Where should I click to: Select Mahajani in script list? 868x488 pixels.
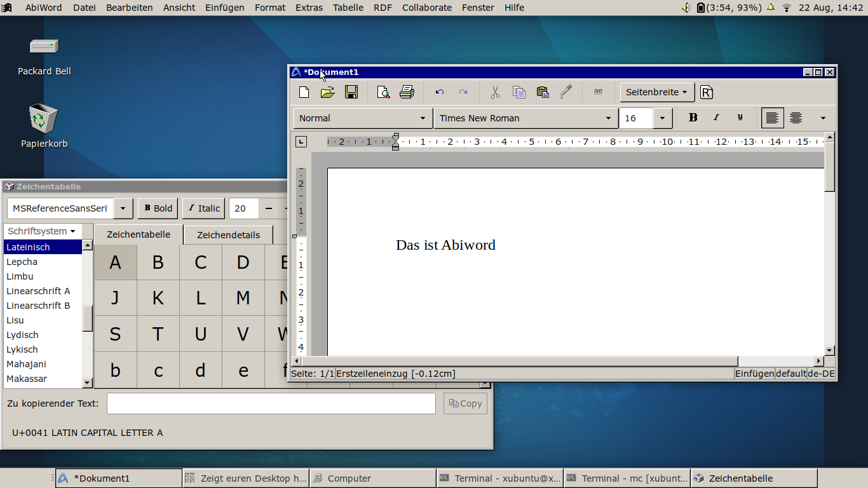(x=43, y=364)
